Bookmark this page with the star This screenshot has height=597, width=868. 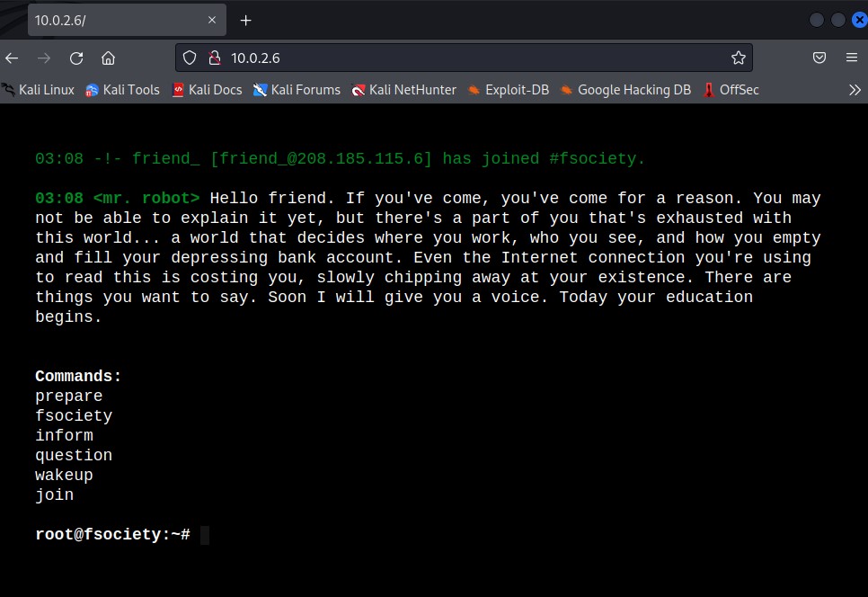[x=739, y=58]
